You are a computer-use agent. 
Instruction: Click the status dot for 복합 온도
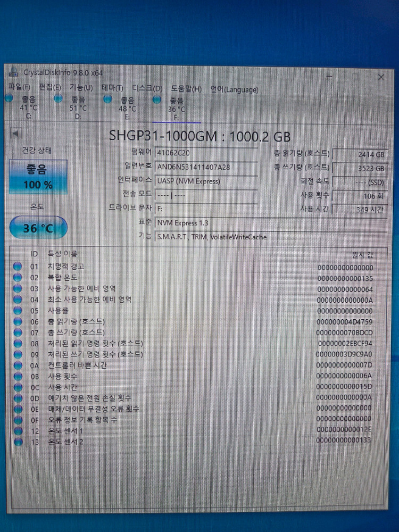tap(18, 278)
